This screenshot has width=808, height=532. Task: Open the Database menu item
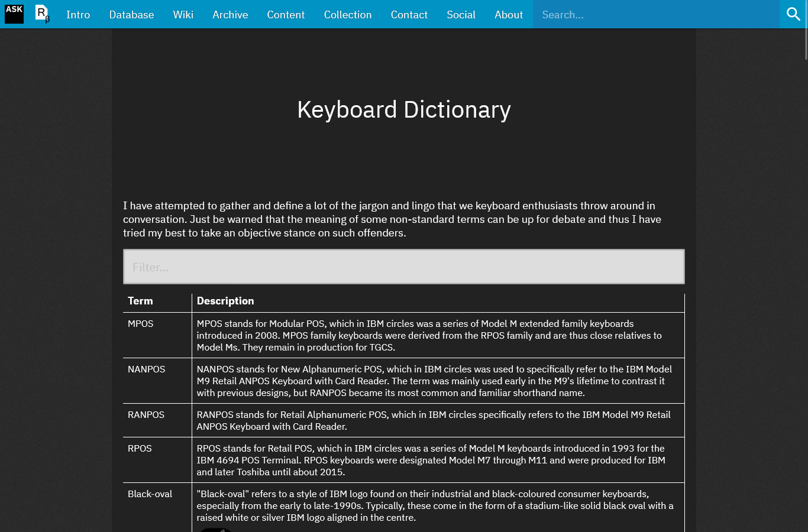[131, 14]
